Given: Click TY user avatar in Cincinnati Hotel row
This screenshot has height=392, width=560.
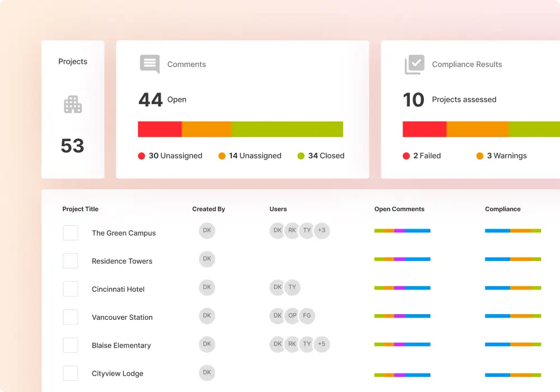Looking at the screenshot, I should 292,287.
